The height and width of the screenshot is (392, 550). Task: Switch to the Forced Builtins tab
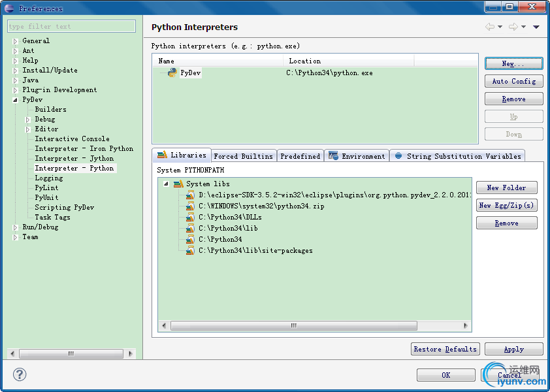pos(244,156)
